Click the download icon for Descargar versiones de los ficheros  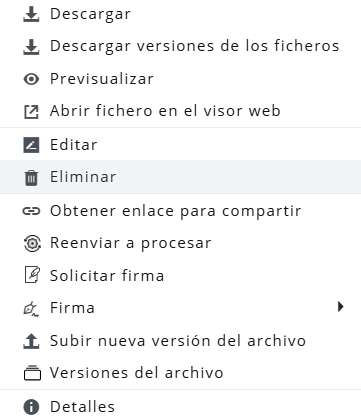point(31,46)
